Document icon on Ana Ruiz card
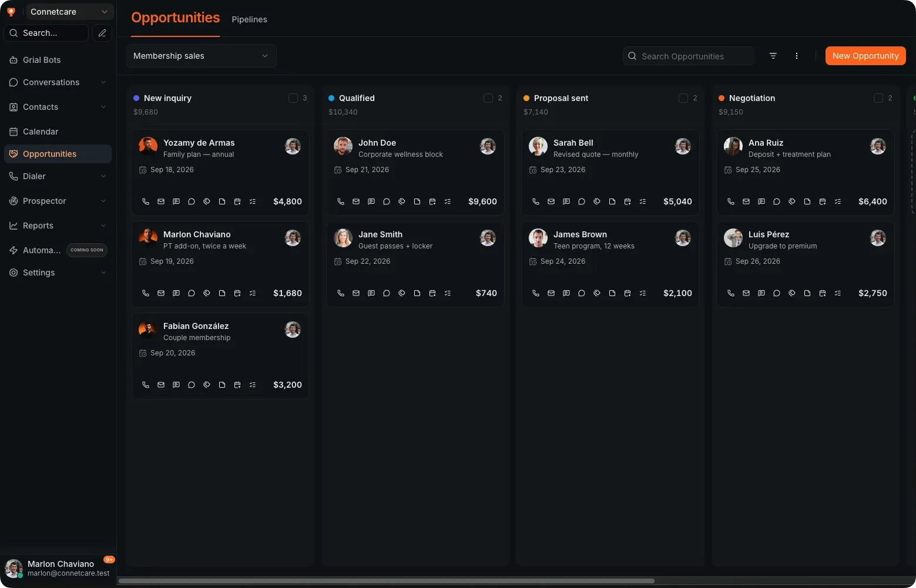 (x=807, y=201)
